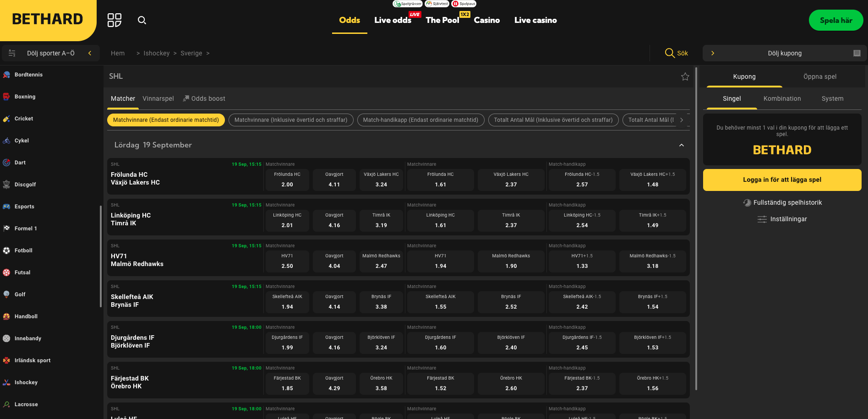Select Esports in sports sidebar
The height and width of the screenshot is (419, 868).
click(24, 207)
